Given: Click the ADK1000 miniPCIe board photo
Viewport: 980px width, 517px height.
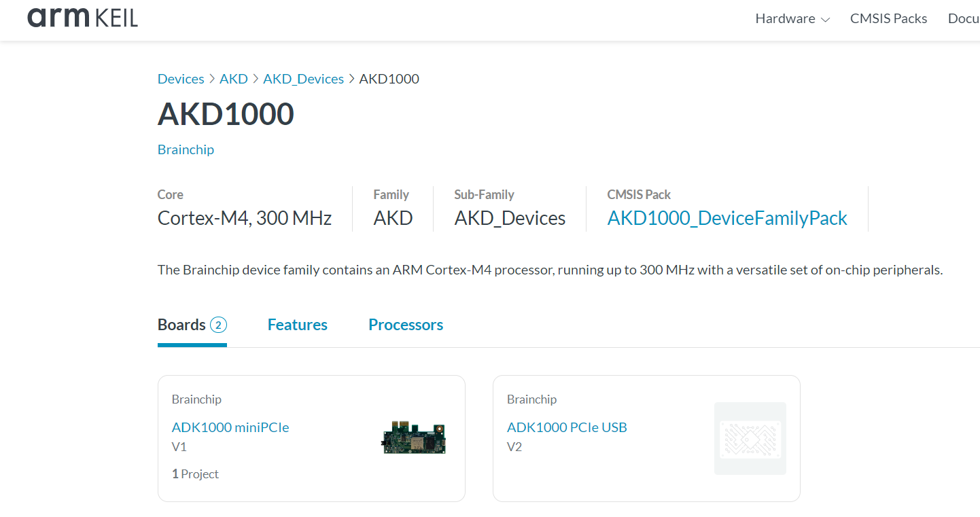Looking at the screenshot, I should point(414,437).
